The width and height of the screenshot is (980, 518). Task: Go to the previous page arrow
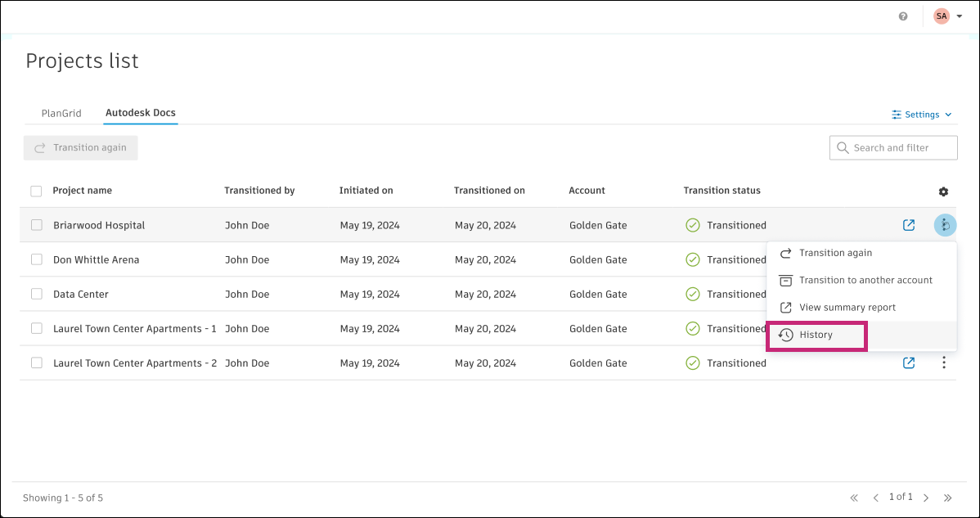pyautogui.click(x=875, y=498)
